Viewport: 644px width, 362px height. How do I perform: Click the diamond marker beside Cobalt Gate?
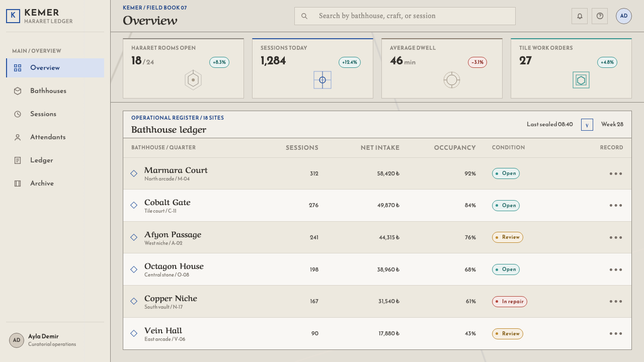134,205
